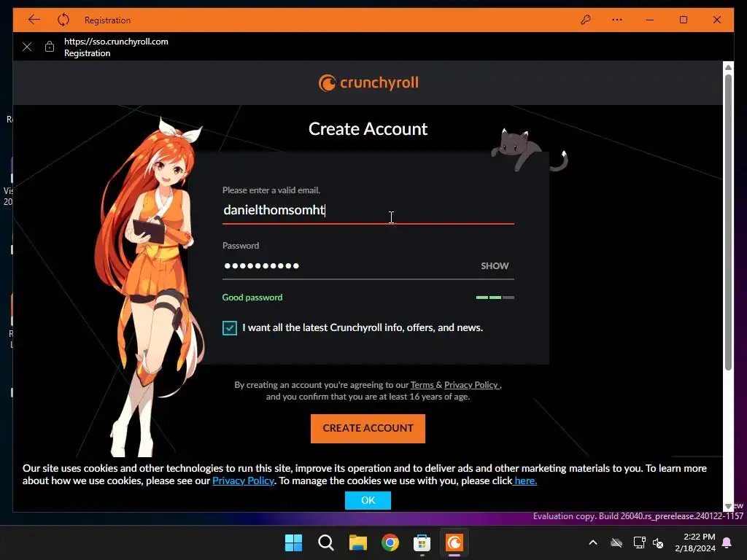Click the muted volume tray icon
This screenshot has width=747, height=560.
(659, 542)
